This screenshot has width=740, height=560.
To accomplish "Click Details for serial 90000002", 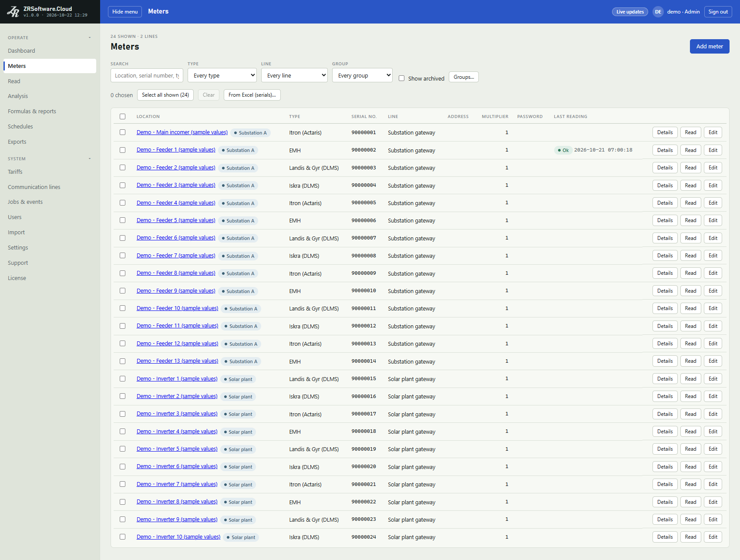I will pos(665,150).
